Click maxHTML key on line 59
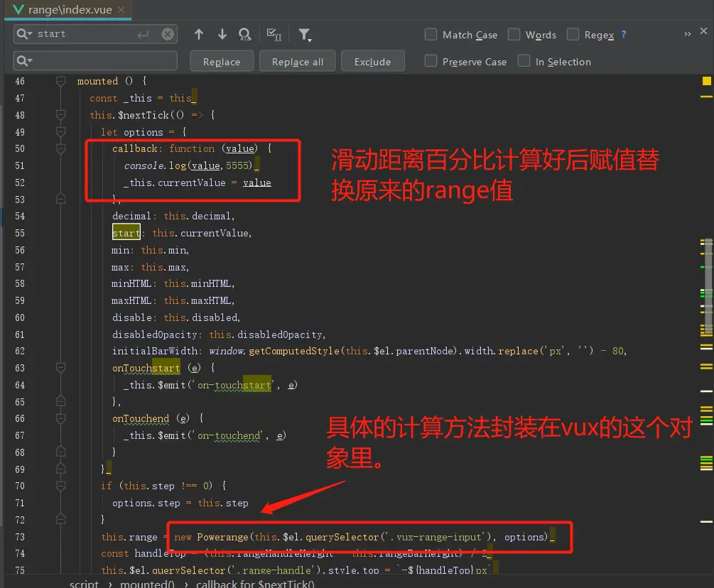 click(131, 300)
